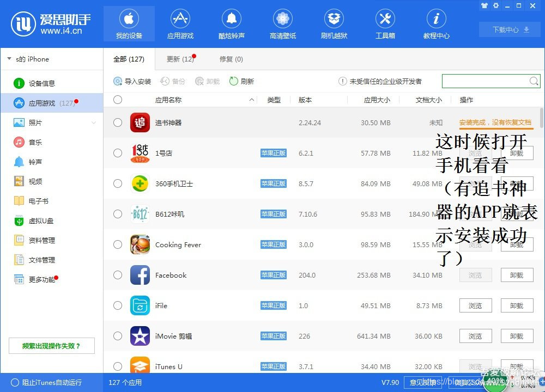Image resolution: width=545 pixels, height=392 pixels.
Task: Click 卸载 for the iMovie 剪辑 row
Action: [517, 336]
